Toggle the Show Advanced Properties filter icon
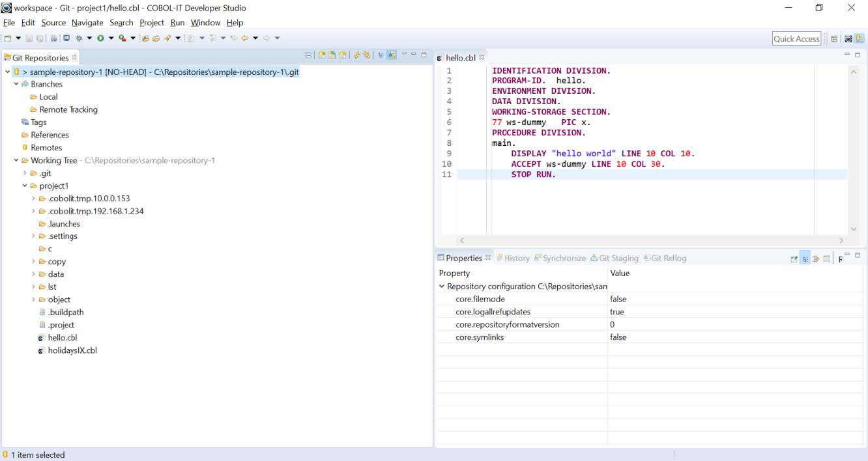The height and width of the screenshot is (461, 868). click(816, 258)
